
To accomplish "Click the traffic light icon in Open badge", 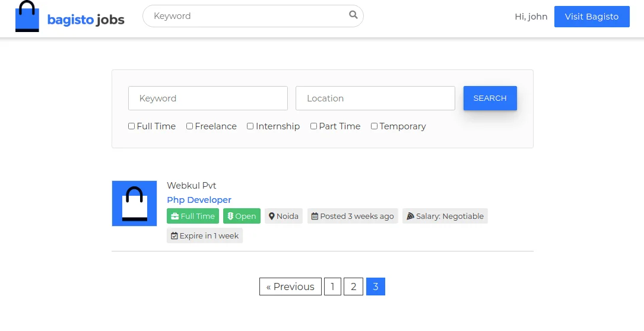I will [230, 216].
